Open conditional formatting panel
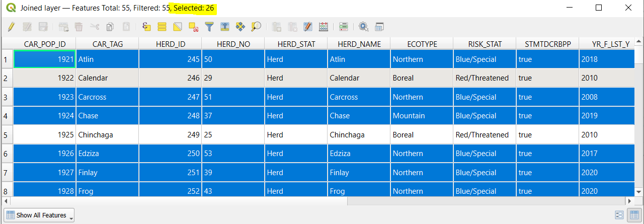This screenshot has width=644, height=224. click(x=344, y=27)
